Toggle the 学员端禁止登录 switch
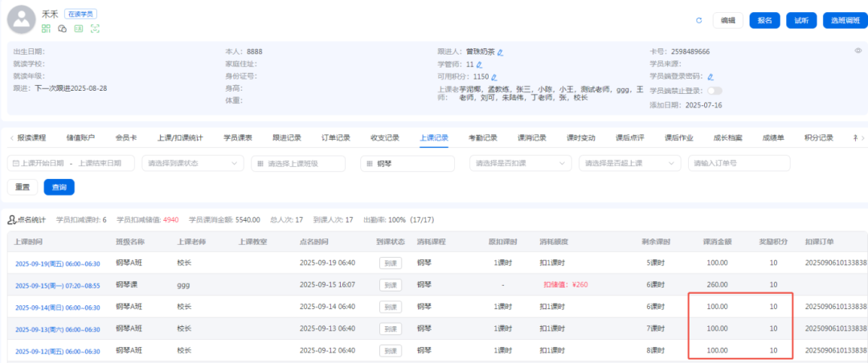868x363 pixels. pos(714,91)
